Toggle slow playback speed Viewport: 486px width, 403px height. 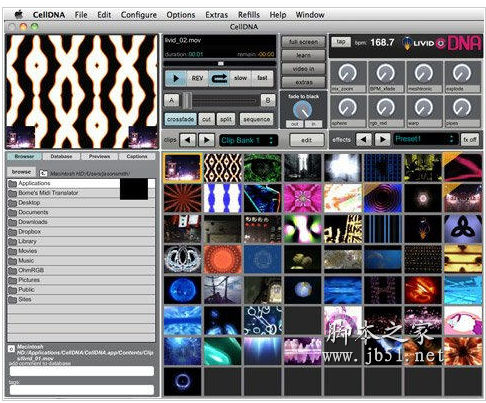[x=240, y=78]
